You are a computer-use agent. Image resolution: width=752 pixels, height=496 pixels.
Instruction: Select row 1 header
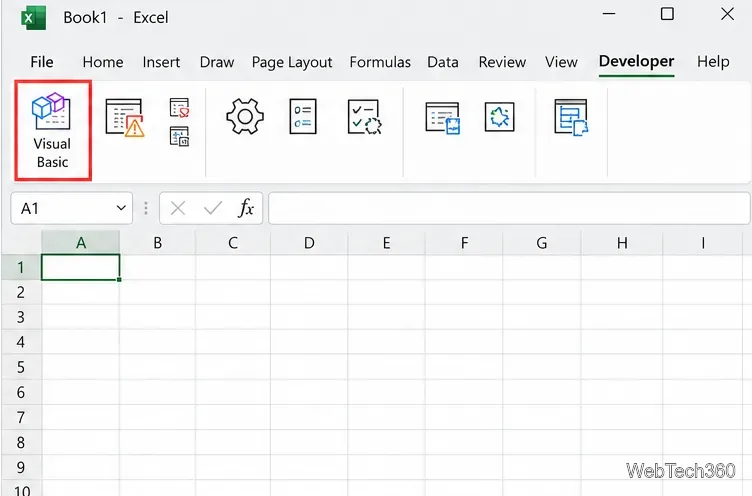[x=21, y=267]
